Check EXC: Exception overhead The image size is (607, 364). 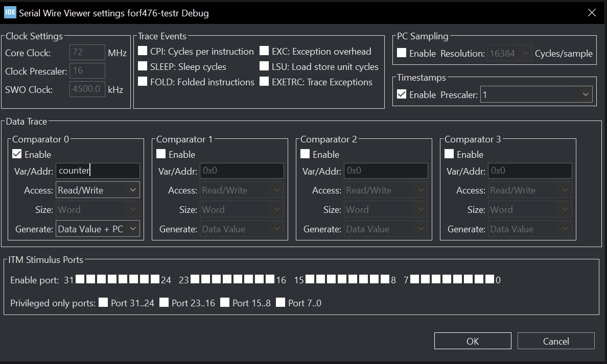point(264,51)
